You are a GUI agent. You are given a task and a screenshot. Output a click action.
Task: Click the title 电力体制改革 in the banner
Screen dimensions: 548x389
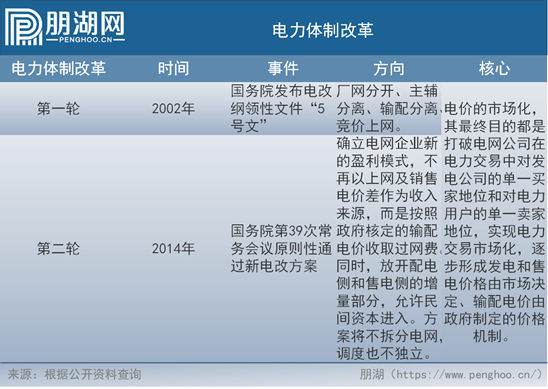point(323,30)
